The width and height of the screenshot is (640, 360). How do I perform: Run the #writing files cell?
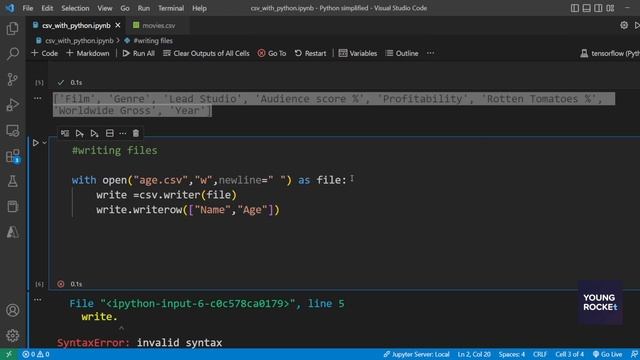point(36,143)
